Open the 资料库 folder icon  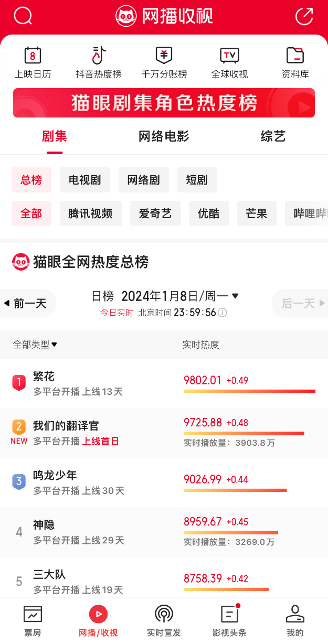pyautogui.click(x=295, y=55)
